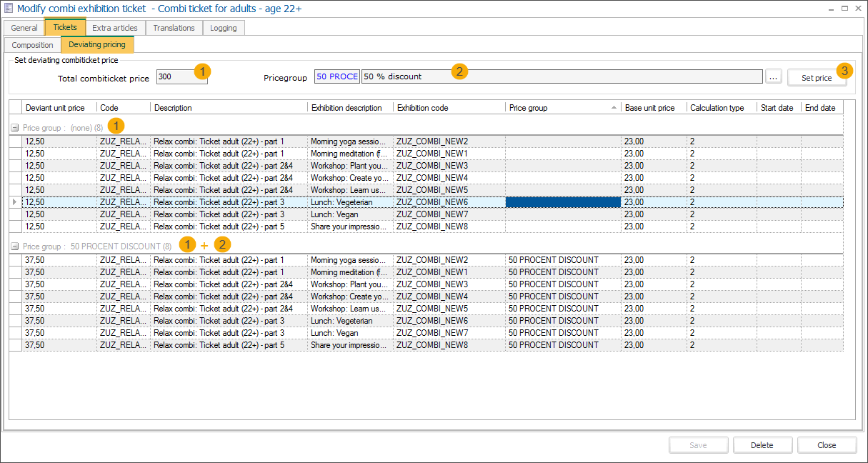Viewport: 868px width, 463px height.
Task: Click the application icon in the title bar
Action: (9, 8)
